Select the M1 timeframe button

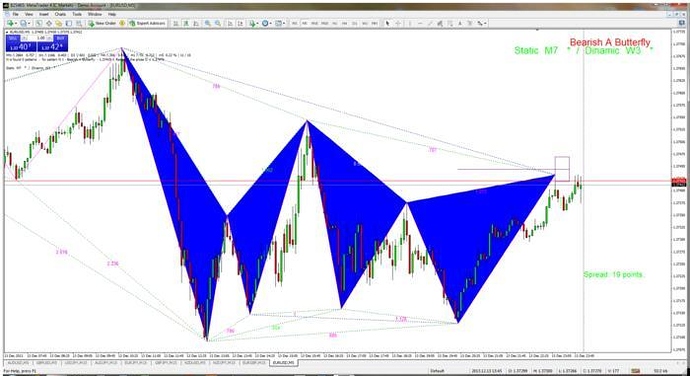295,23
